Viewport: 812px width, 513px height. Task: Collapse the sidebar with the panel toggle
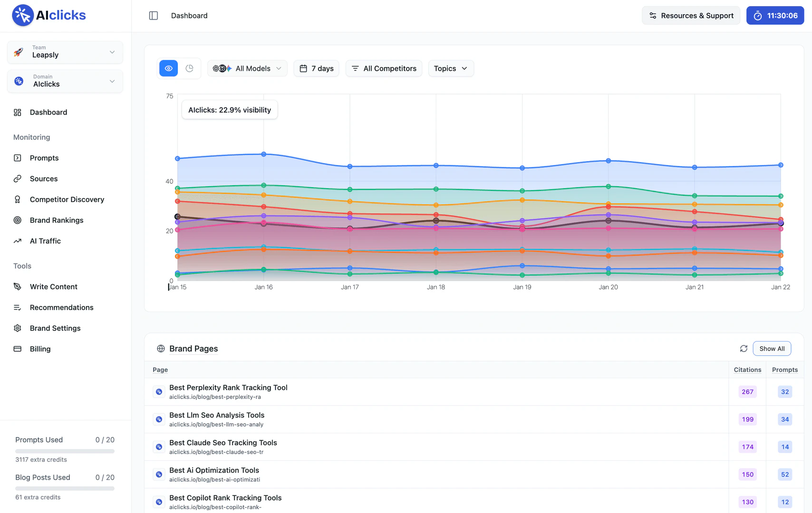pos(154,15)
